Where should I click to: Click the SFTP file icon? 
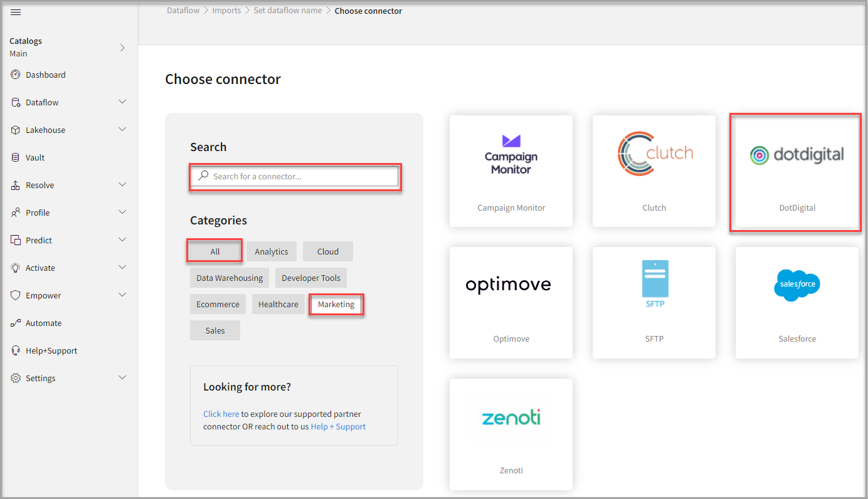click(x=655, y=284)
